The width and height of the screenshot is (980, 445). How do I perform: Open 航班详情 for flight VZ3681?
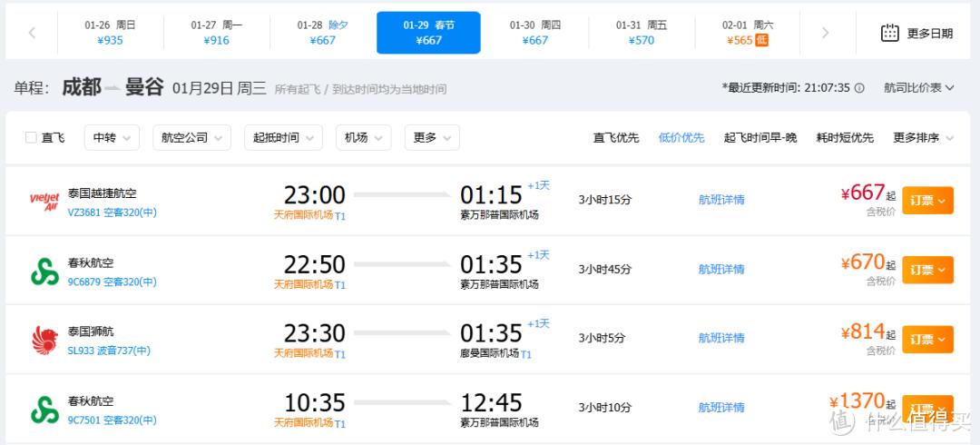point(721,200)
